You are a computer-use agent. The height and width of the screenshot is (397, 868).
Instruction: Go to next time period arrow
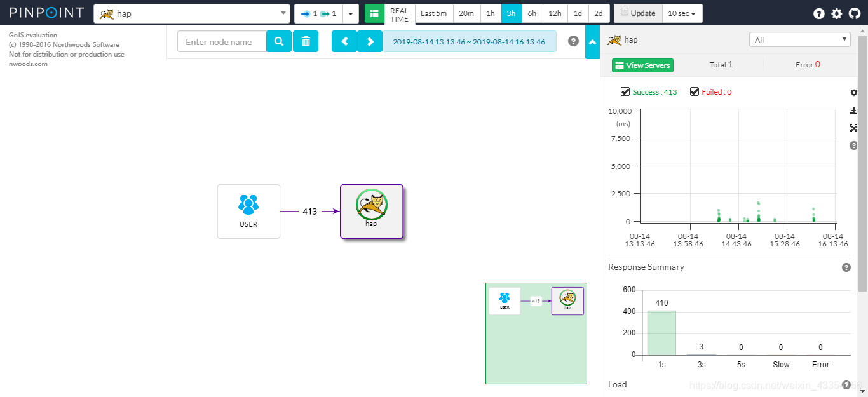pyautogui.click(x=370, y=42)
